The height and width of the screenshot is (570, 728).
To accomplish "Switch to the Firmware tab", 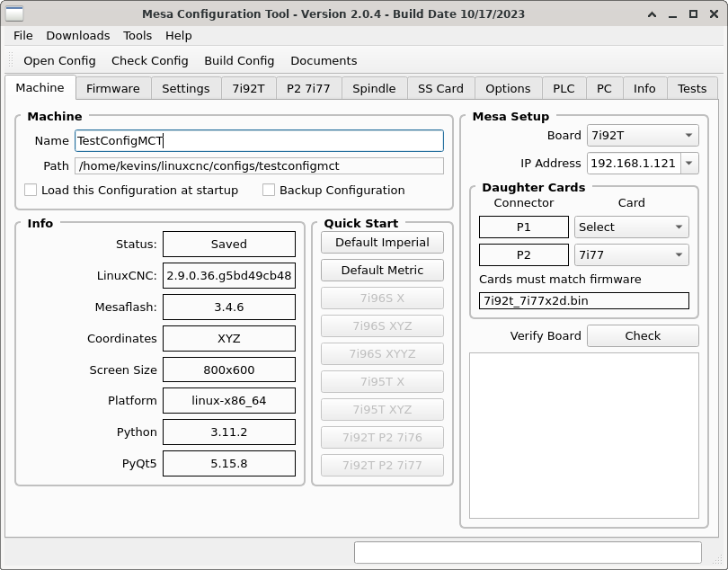I will point(113,88).
